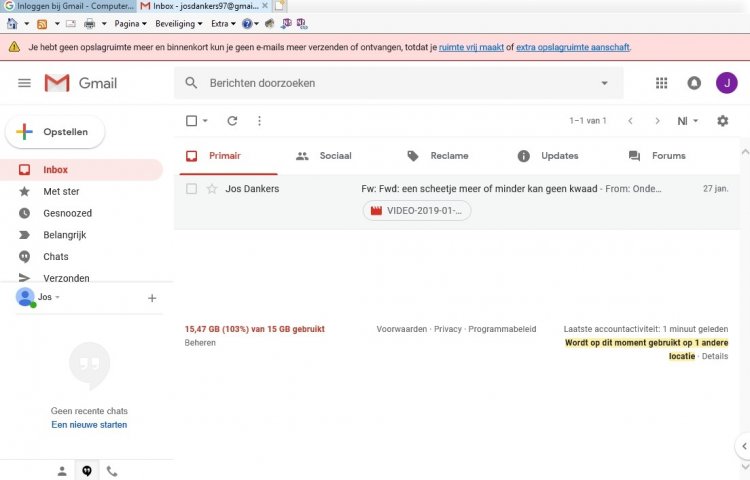Follow the 'extra opslagruimte aanschaft' link
Viewport: 750px width, 480px height.
573,47
